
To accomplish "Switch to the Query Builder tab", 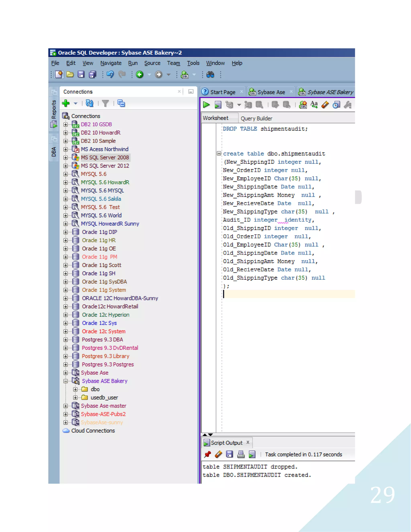I will 256,118.
